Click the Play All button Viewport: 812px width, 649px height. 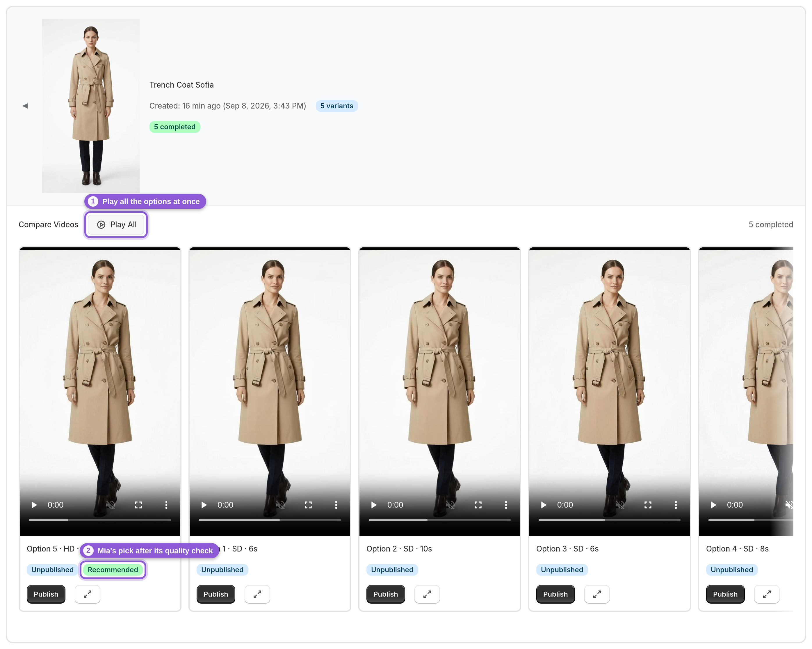tap(116, 225)
